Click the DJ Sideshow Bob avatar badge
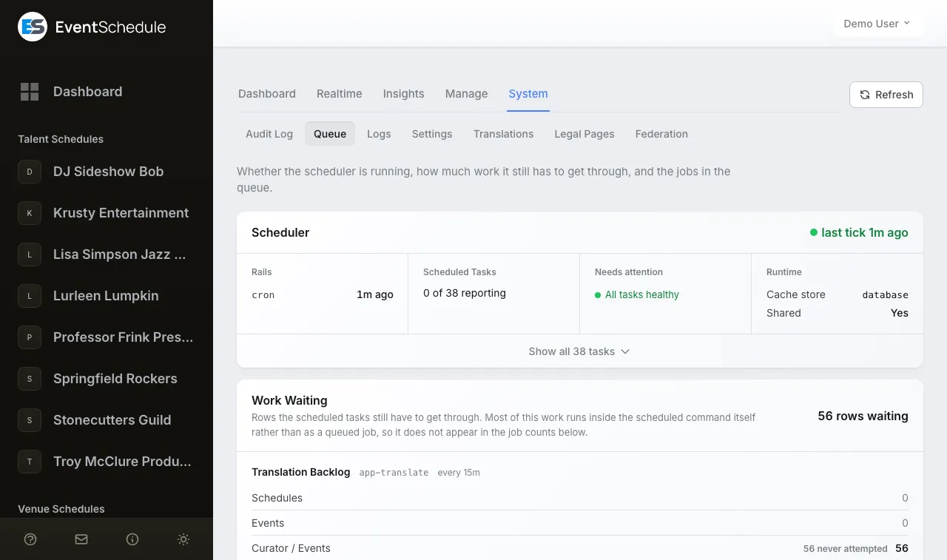 pos(30,172)
